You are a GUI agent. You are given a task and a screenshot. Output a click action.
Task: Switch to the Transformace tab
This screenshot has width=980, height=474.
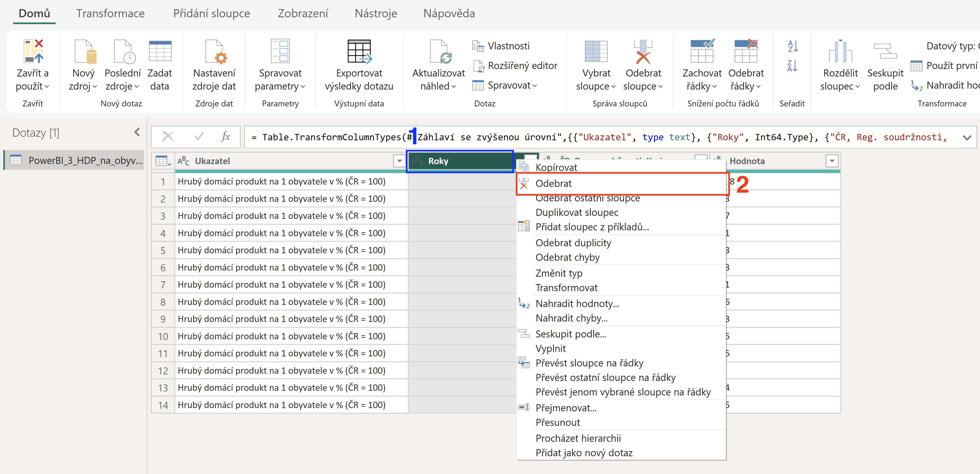click(x=110, y=13)
